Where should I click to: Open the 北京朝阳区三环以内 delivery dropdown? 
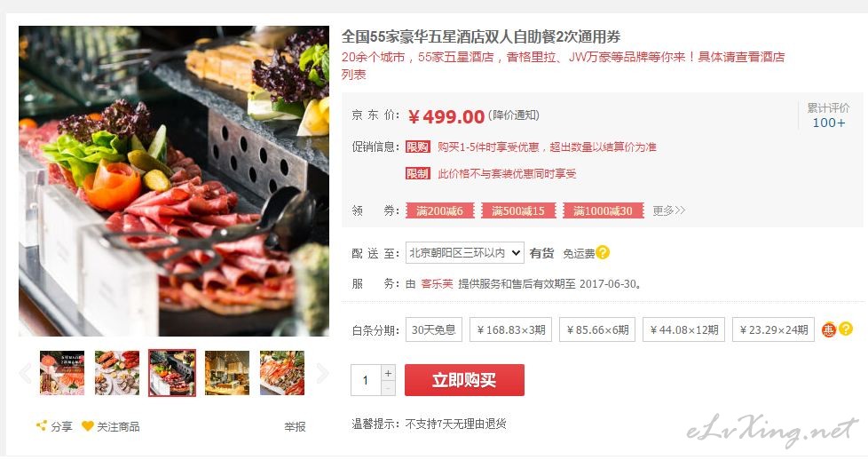coord(464,253)
